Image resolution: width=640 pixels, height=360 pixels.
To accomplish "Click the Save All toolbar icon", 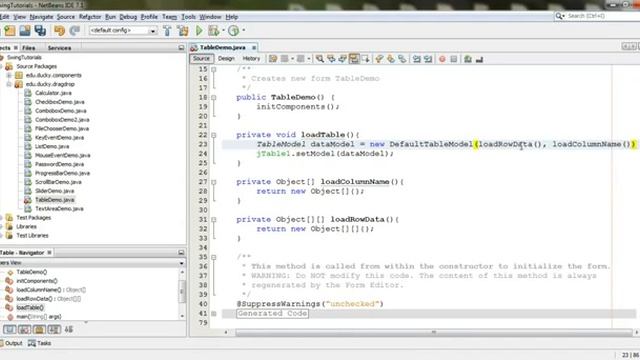I will [40, 31].
